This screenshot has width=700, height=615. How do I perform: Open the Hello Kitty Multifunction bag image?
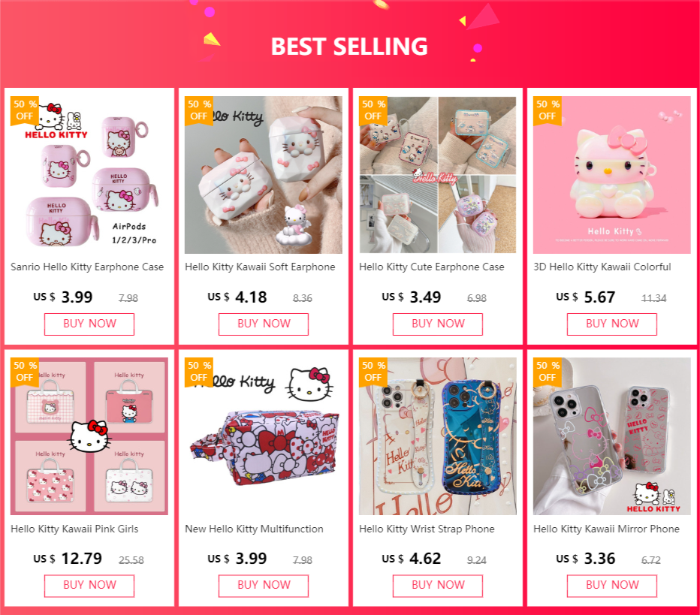coord(264,436)
